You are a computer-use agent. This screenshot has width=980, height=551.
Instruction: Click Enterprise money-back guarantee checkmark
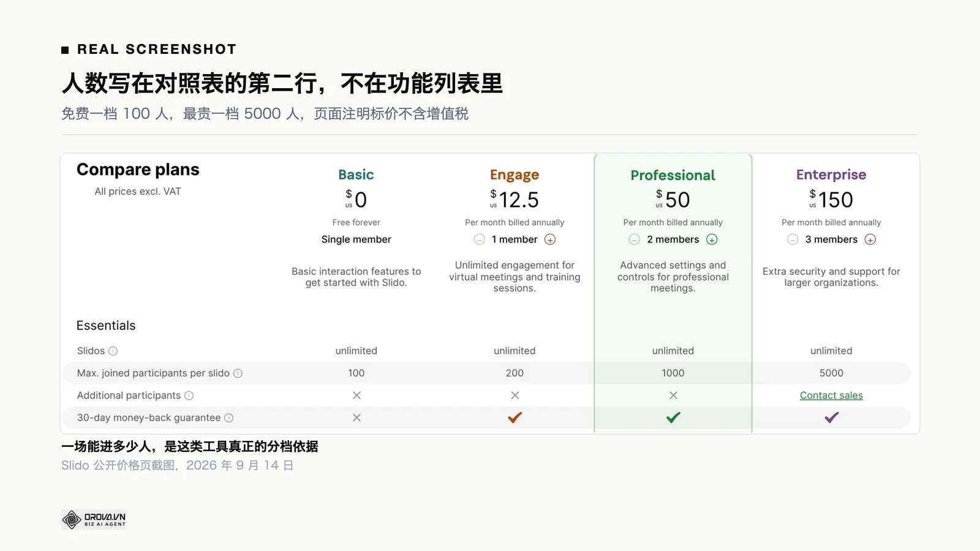point(831,418)
